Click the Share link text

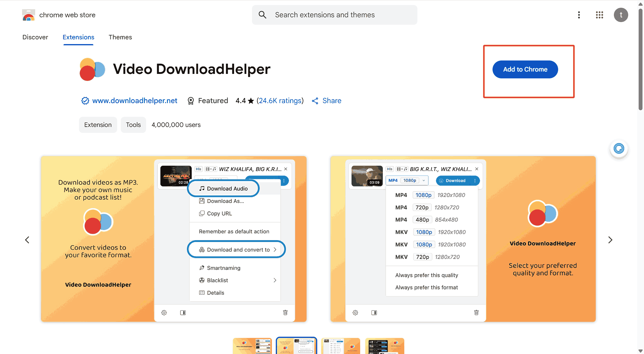click(332, 101)
